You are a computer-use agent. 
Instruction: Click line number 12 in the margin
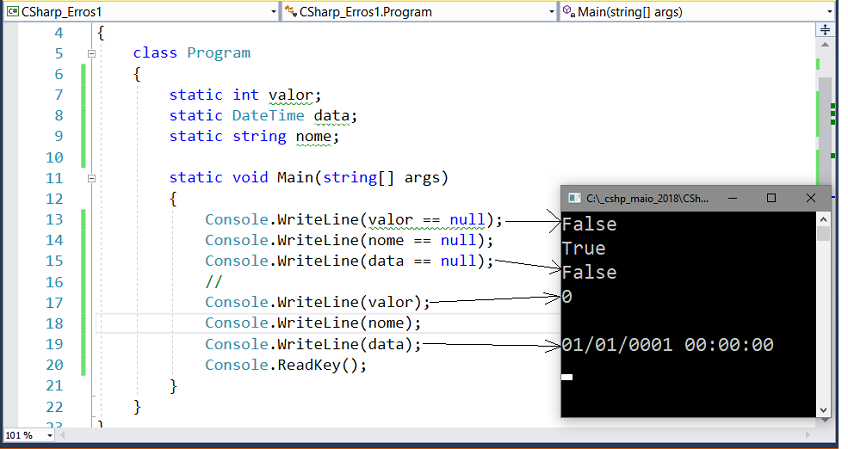pyautogui.click(x=54, y=199)
